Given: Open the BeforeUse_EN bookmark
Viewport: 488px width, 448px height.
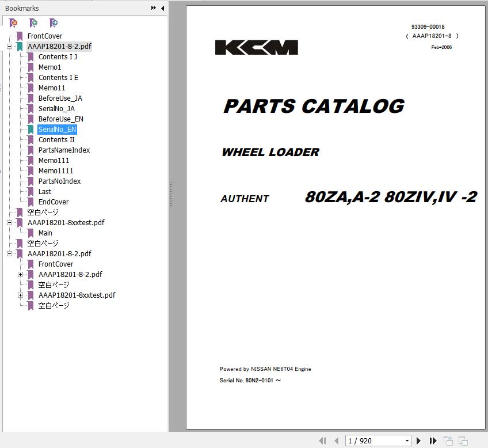Looking at the screenshot, I should point(61,119).
